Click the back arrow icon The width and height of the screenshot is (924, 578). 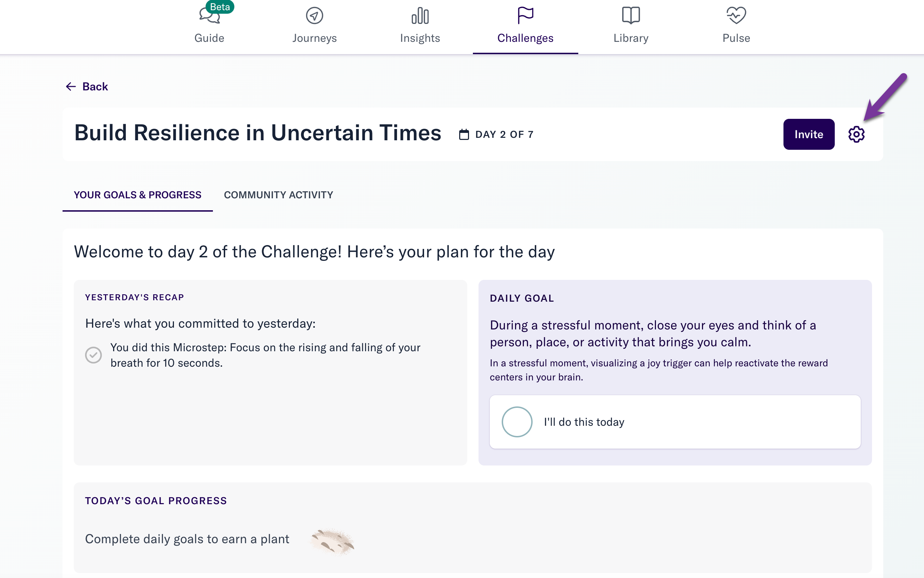click(71, 87)
